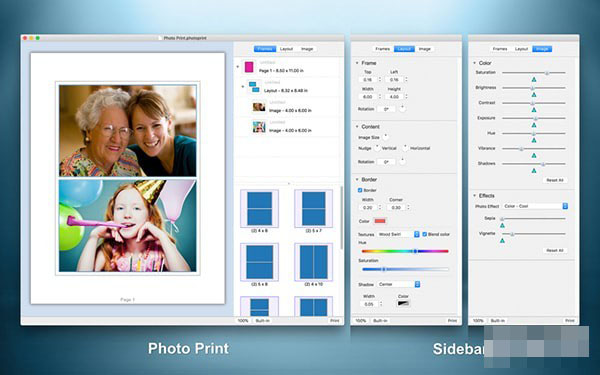The width and height of the screenshot is (600, 375).
Task: Select Image tab in the middle Layout sidebar panel
Action: tap(425, 49)
